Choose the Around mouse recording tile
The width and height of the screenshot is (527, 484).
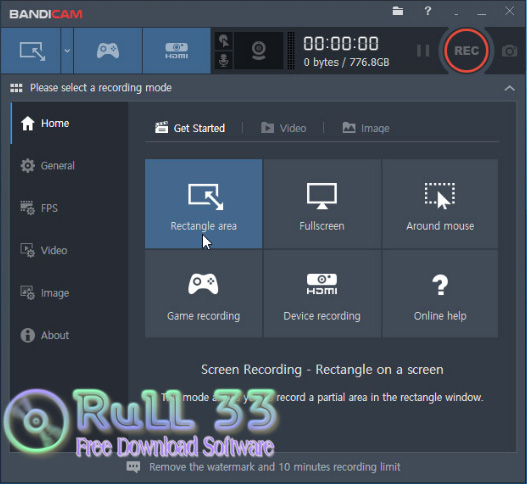tap(440, 204)
